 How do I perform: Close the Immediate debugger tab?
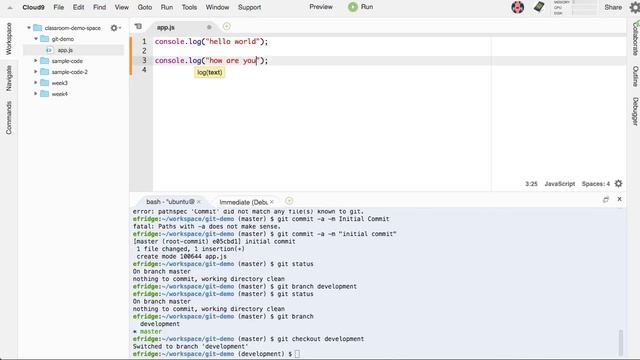pos(271,202)
